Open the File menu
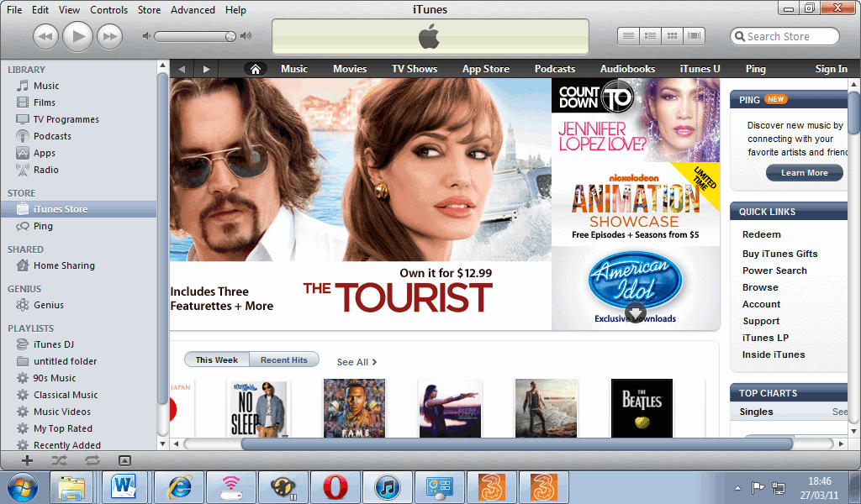 14,10
